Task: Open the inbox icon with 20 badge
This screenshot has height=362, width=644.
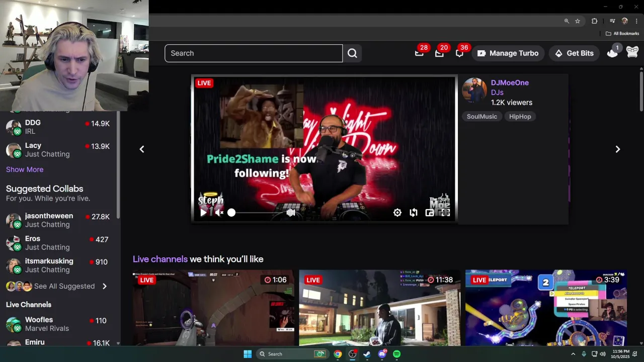Action: [x=440, y=53]
